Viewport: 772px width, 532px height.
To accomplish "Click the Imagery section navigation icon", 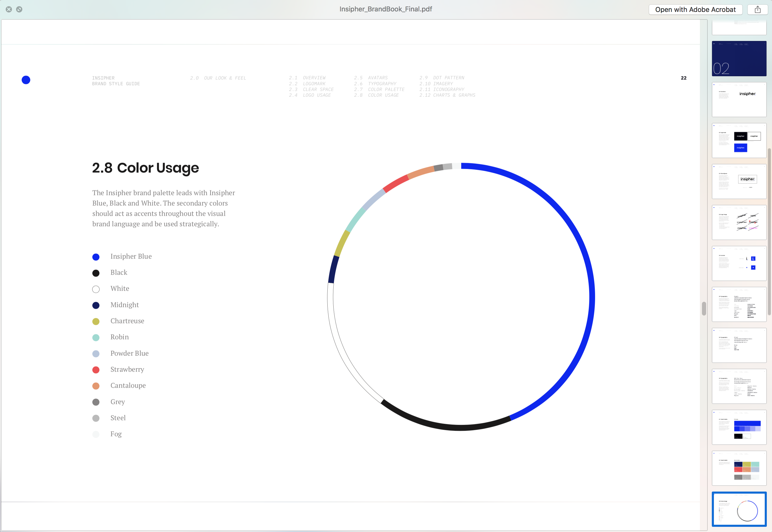I will pos(444,84).
